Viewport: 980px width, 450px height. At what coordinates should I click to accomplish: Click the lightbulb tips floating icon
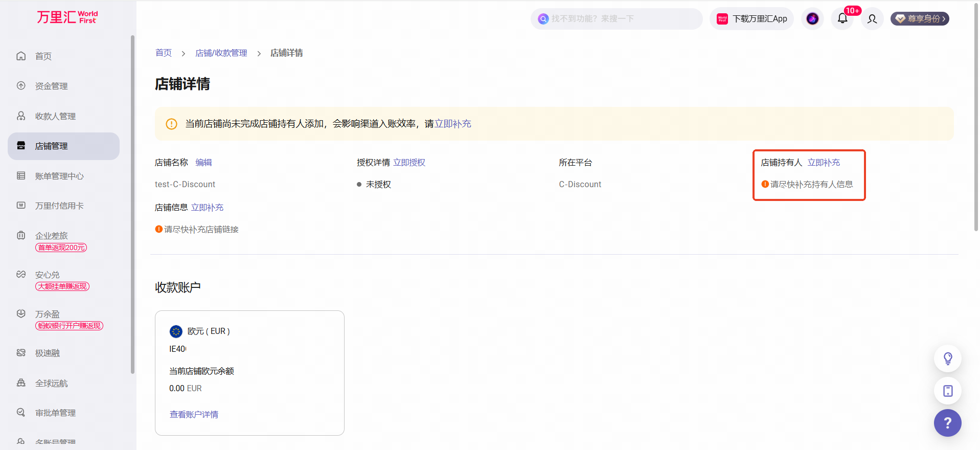point(948,358)
